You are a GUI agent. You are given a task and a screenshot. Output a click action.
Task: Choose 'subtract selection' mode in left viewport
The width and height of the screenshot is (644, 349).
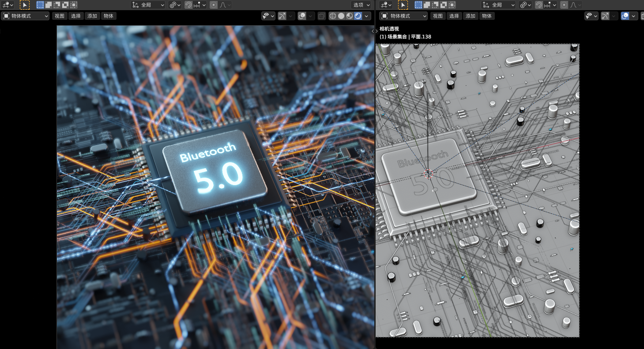click(x=57, y=5)
